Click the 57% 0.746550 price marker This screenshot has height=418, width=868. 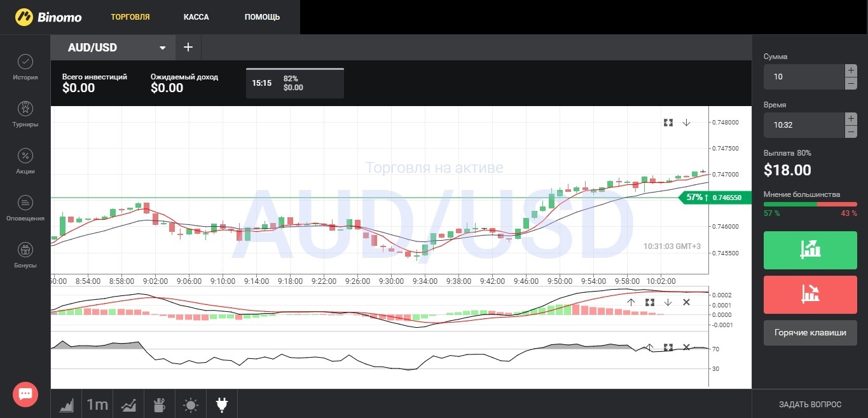pyautogui.click(x=714, y=198)
